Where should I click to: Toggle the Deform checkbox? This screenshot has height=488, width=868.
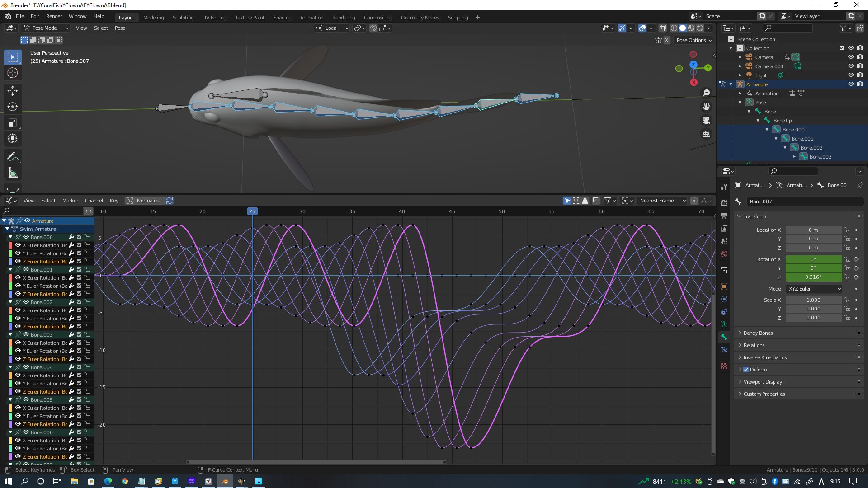(746, 370)
